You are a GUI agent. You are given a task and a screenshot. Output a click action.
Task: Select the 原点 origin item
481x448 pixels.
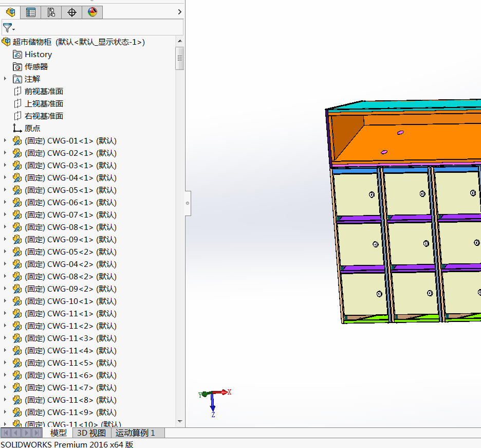[x=32, y=129]
